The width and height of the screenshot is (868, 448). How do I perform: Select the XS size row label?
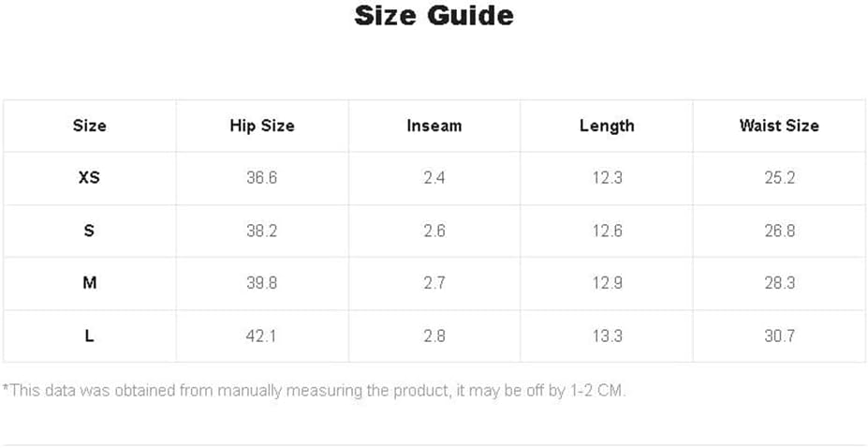(x=89, y=178)
